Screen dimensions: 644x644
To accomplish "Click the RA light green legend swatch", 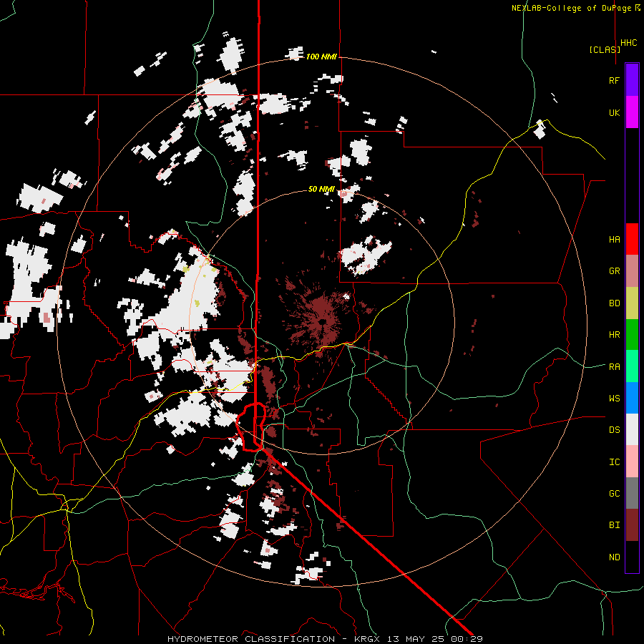I will 632,366.
